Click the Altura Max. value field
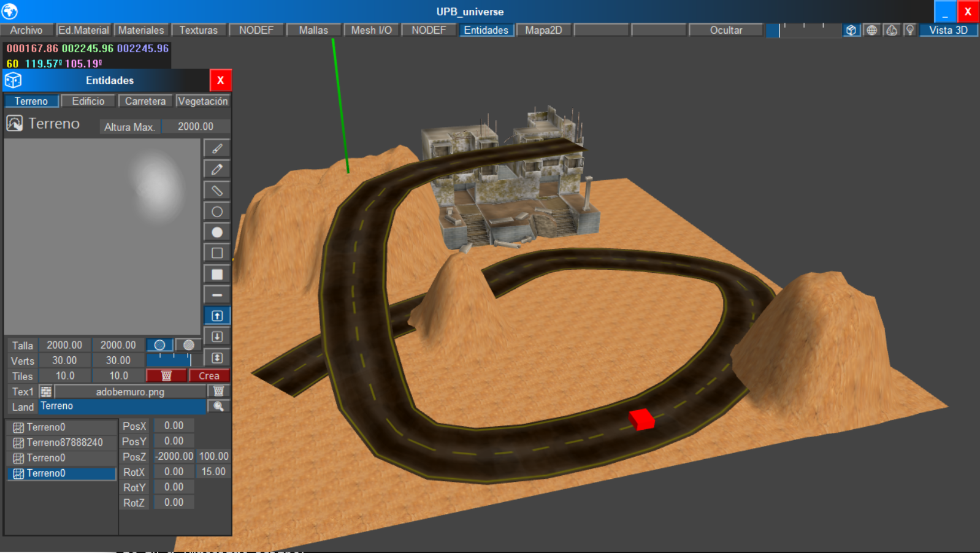This screenshot has height=553, width=980. coord(196,126)
